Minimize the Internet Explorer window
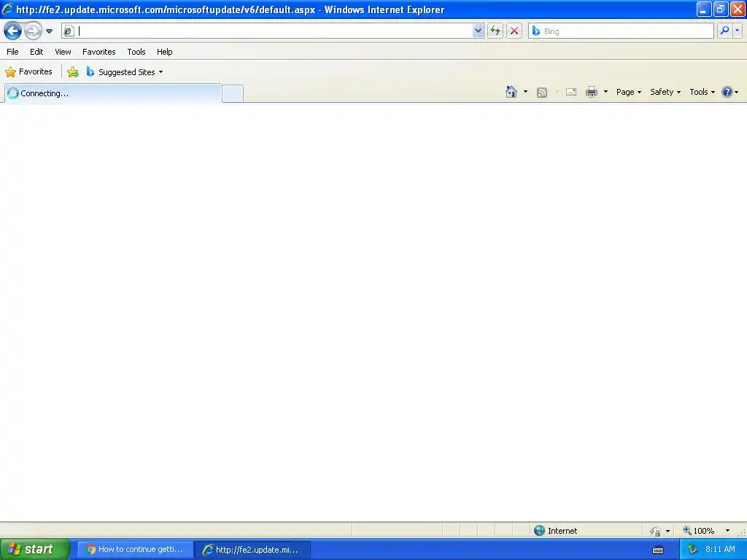 coord(704,9)
